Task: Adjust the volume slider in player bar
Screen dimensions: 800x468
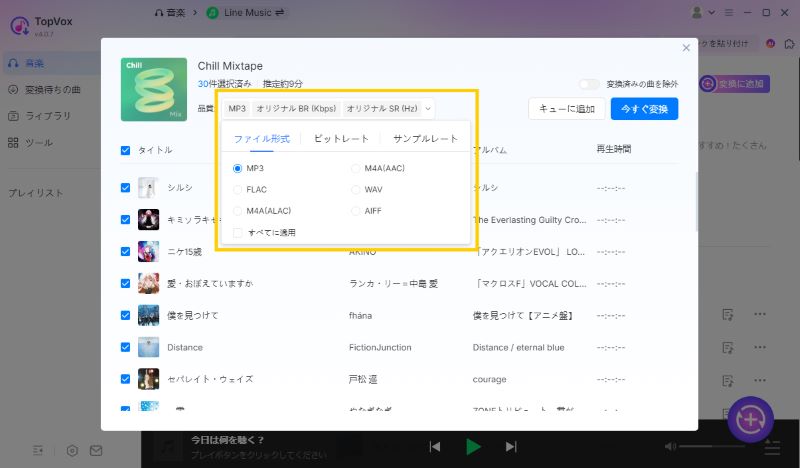Action: pos(712,447)
